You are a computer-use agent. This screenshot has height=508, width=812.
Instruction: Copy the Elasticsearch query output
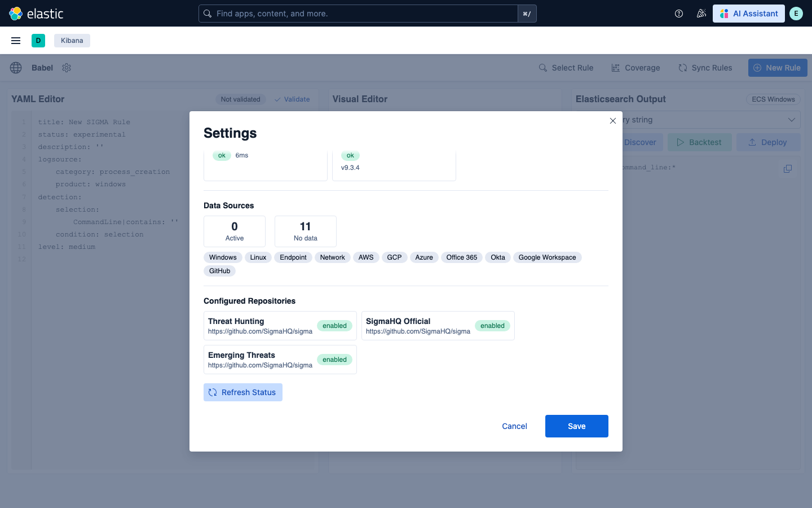coord(788,168)
